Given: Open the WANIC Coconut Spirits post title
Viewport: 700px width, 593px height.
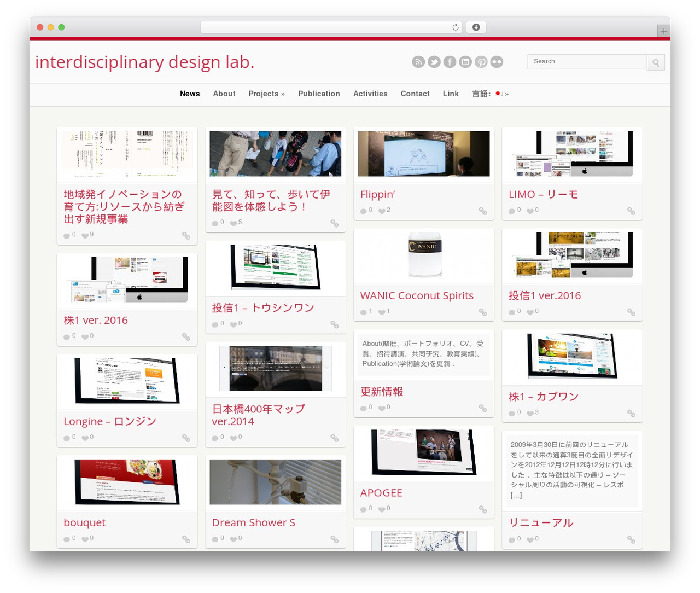Looking at the screenshot, I should [x=417, y=296].
